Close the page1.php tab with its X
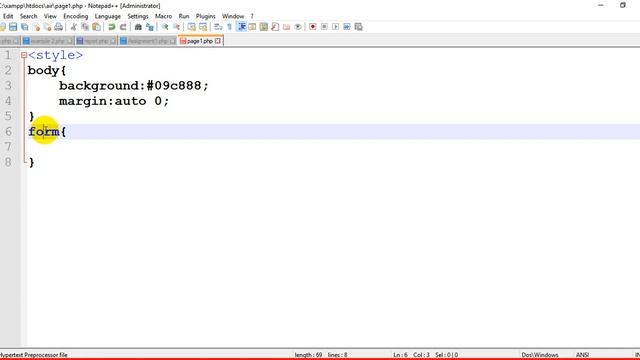The height and width of the screenshot is (360, 640). (218, 41)
